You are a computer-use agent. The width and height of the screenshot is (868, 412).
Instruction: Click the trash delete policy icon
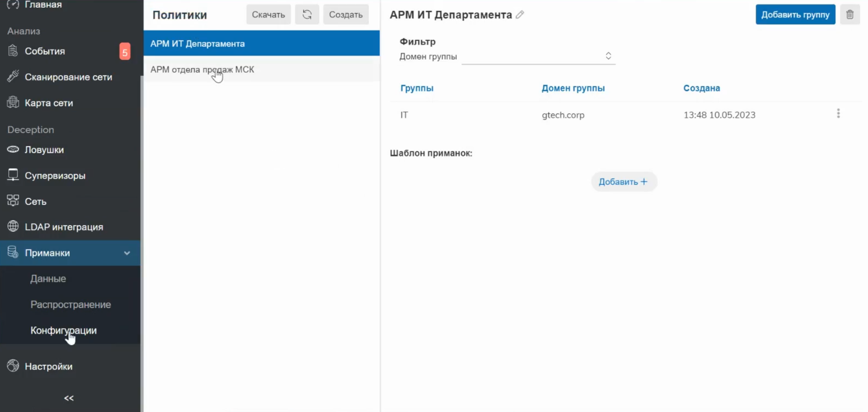(849, 15)
